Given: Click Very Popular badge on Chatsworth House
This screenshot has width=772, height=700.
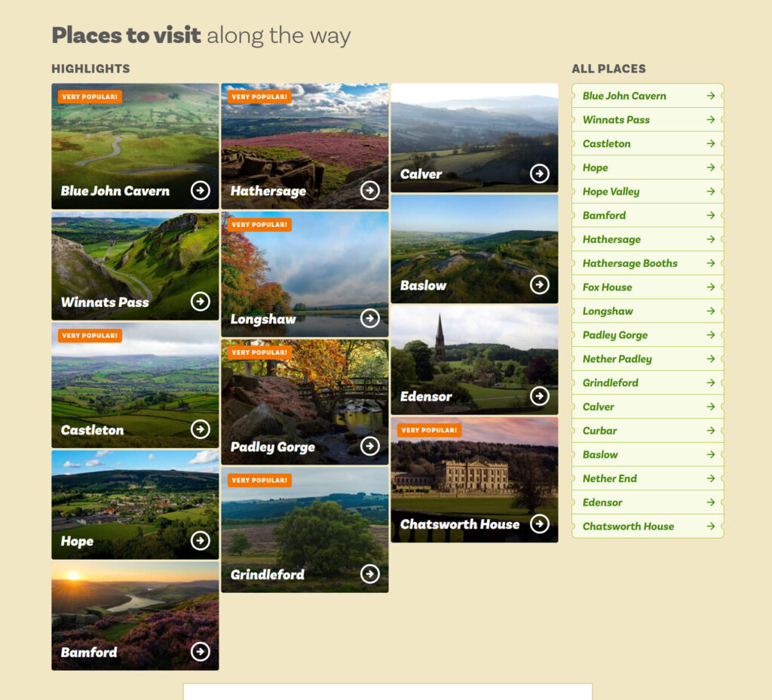Looking at the screenshot, I should click(429, 430).
